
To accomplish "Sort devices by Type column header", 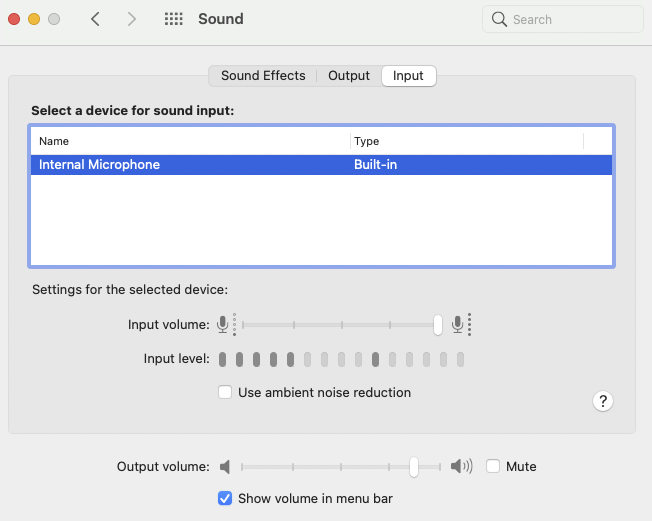I will (466, 141).
